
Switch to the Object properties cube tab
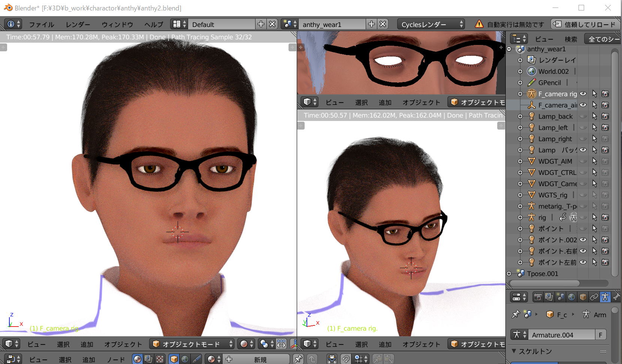pos(583,297)
